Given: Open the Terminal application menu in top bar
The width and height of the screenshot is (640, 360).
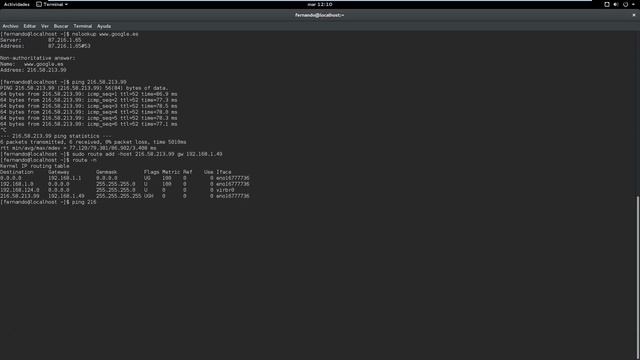Looking at the screenshot, I should 52,4.
